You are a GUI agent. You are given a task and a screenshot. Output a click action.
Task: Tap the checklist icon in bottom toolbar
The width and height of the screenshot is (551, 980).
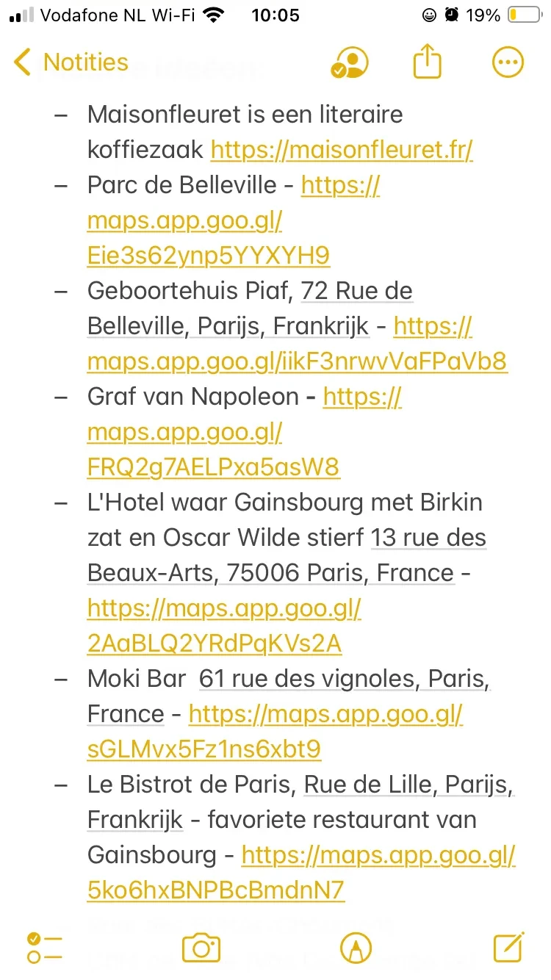[x=44, y=948]
